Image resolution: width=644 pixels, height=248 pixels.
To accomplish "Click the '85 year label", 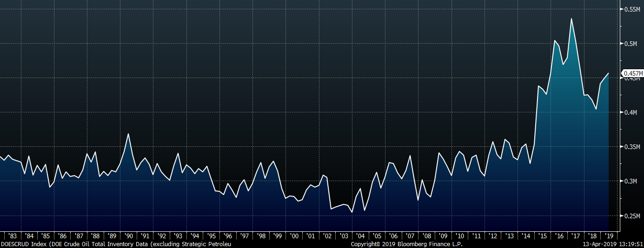I will click(46, 236).
